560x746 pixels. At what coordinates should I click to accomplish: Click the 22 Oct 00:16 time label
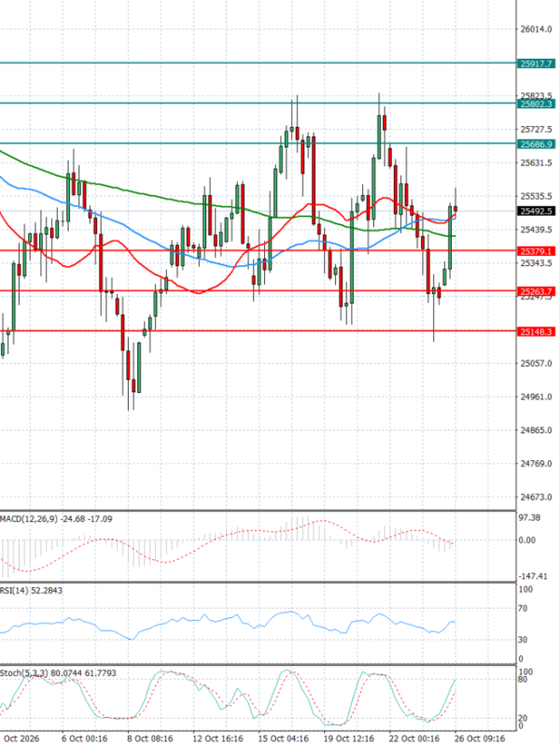(x=414, y=739)
